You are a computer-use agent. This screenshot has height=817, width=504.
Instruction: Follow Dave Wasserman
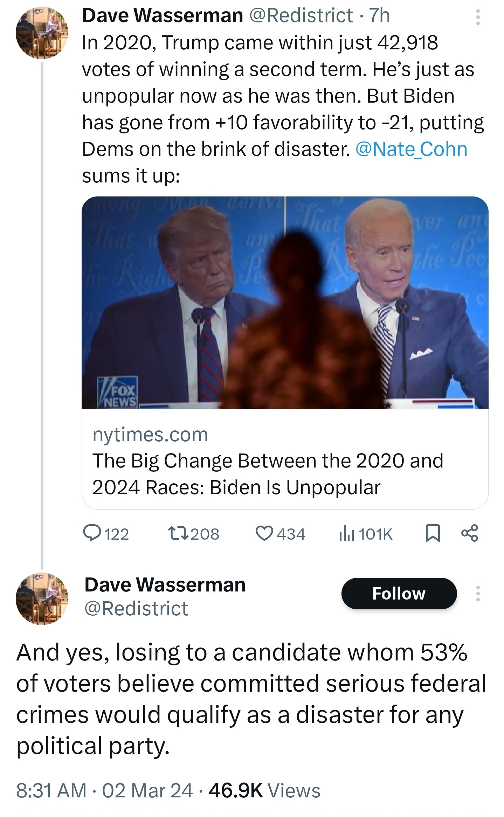399,594
